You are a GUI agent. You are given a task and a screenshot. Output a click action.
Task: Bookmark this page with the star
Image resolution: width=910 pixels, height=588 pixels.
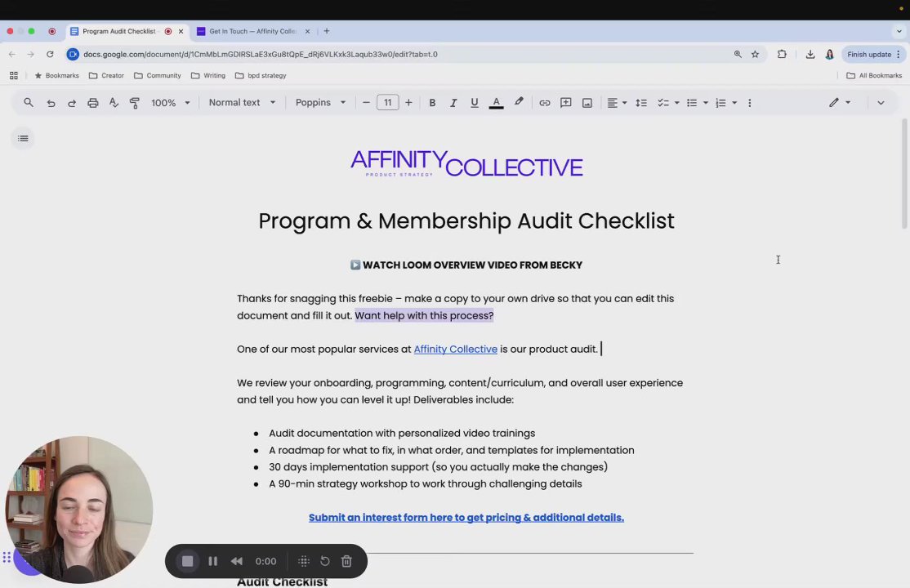click(x=755, y=54)
